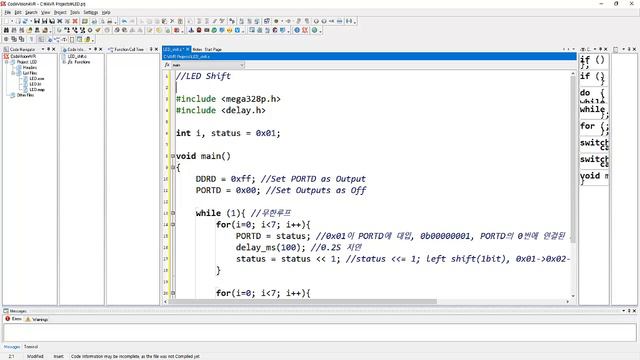This screenshot has width=640, height=360.
Task: Collapse the Project: LED tree node
Action: click(7, 62)
